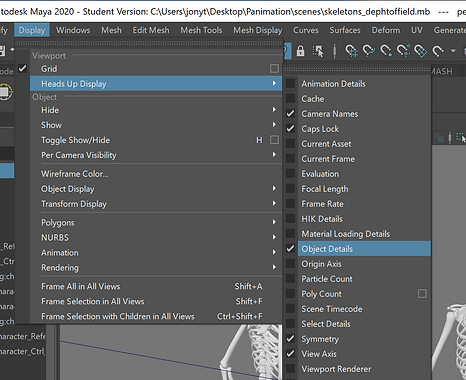Expand the Show submenu

(156, 125)
